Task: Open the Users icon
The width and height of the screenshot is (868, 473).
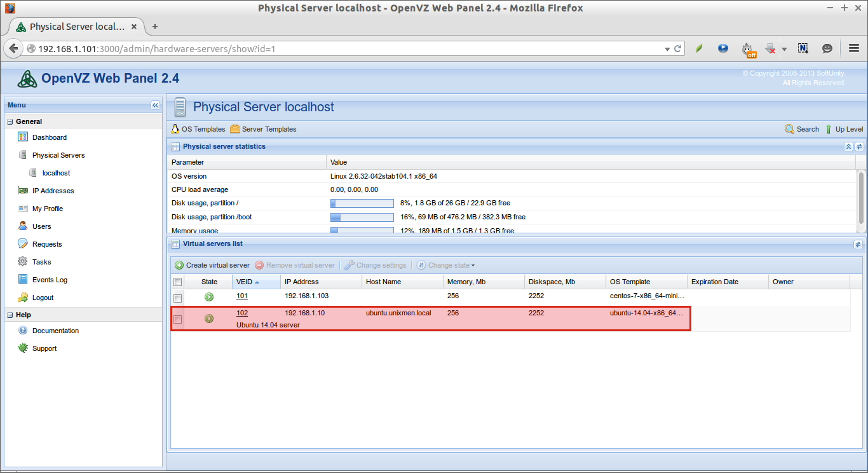Action: pyautogui.click(x=23, y=226)
